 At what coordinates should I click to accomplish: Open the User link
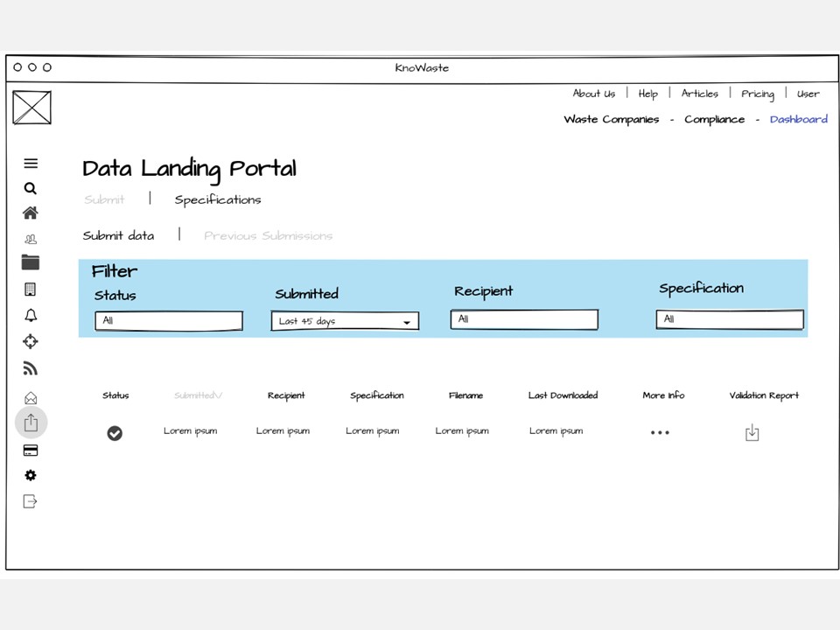(x=808, y=94)
